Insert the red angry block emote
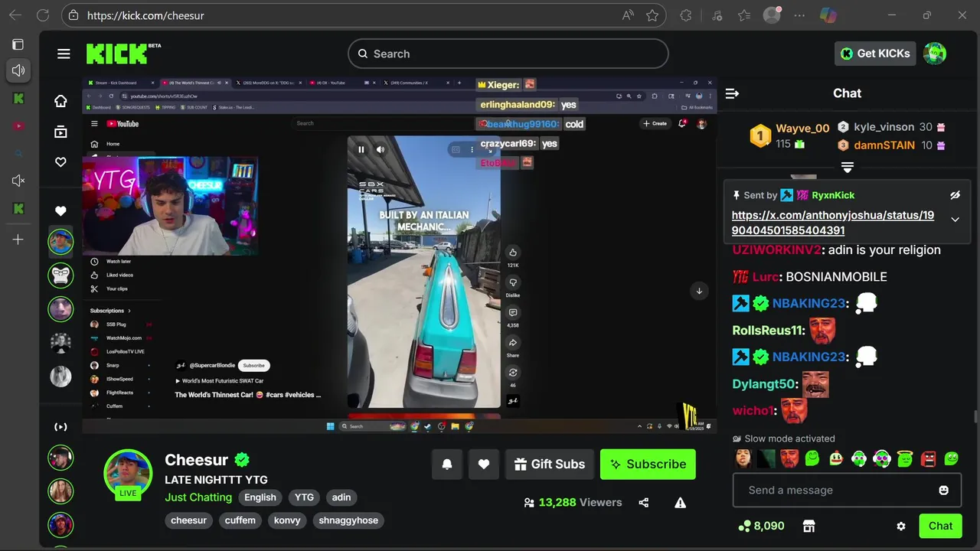 pyautogui.click(x=928, y=458)
